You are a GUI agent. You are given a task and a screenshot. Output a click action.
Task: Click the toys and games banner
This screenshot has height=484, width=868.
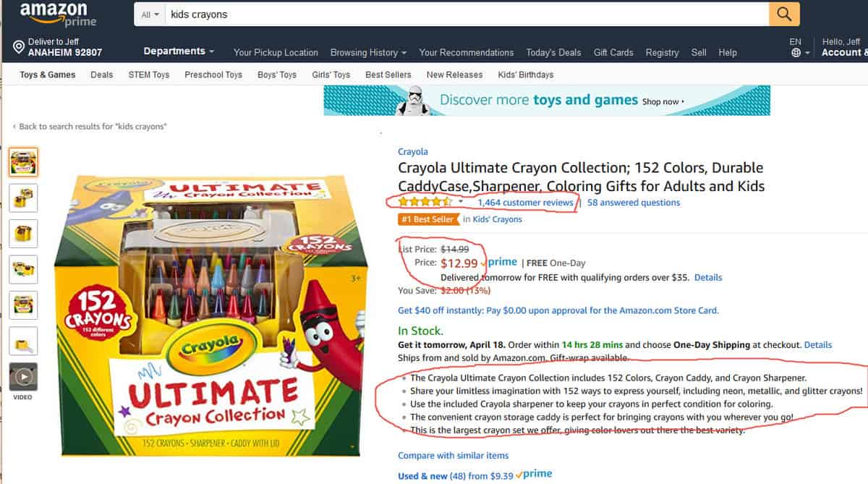(546, 101)
